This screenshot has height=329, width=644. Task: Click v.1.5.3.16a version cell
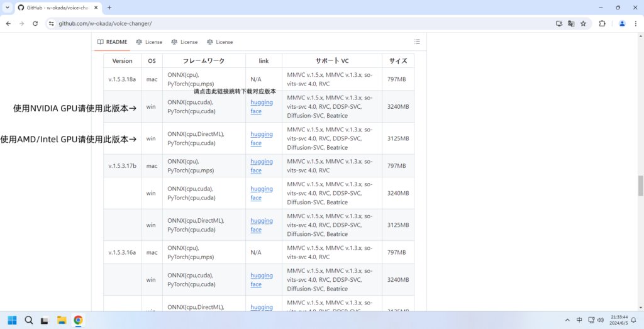click(123, 253)
